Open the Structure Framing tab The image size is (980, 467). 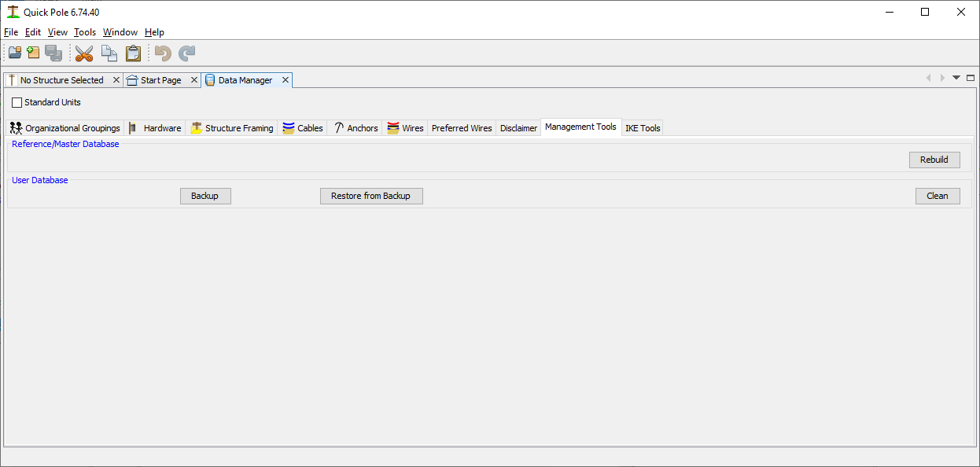coord(232,128)
